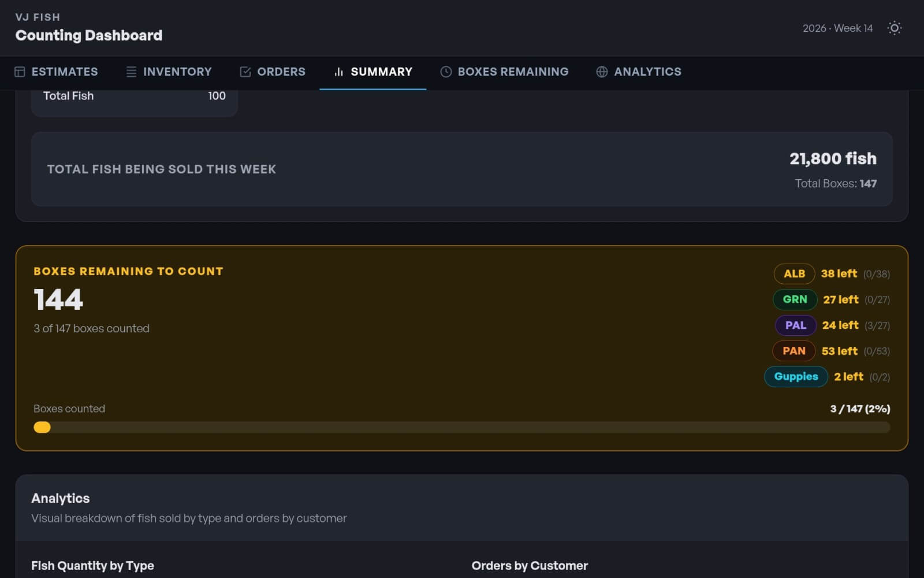Click the Counting Dashboard title
This screenshot has height=578, width=924.
(x=88, y=36)
